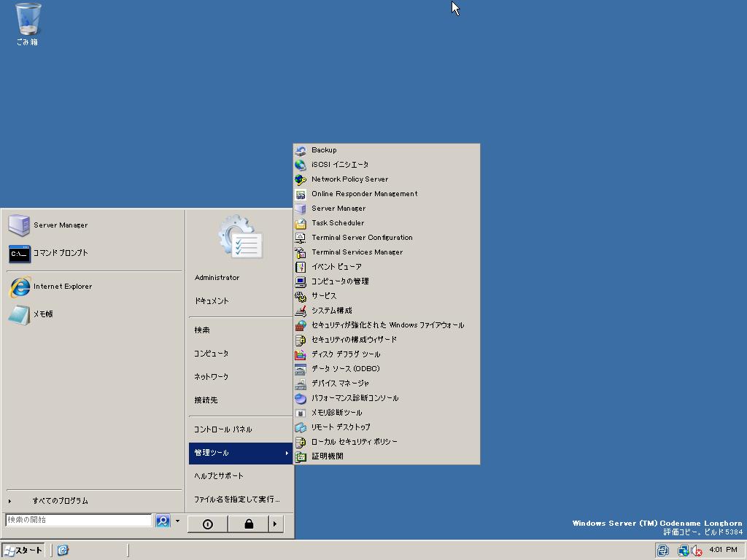
Task: Click Terminal Server Configuration icon
Action: (300, 238)
